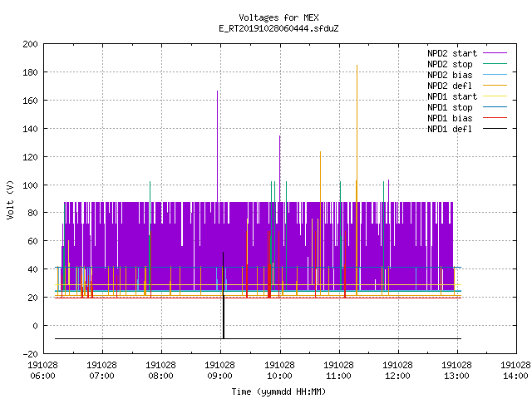Click the orange NPD2 defl legend line
This screenshot has width=532, height=399.
[495, 85]
